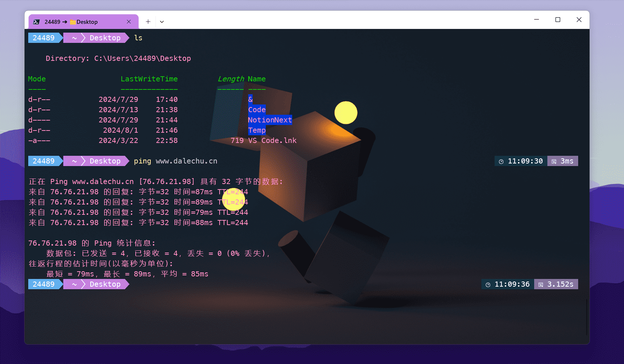Click the duration icon beside 3.152s
Viewport: 624px width, 364px height.
[541, 284]
